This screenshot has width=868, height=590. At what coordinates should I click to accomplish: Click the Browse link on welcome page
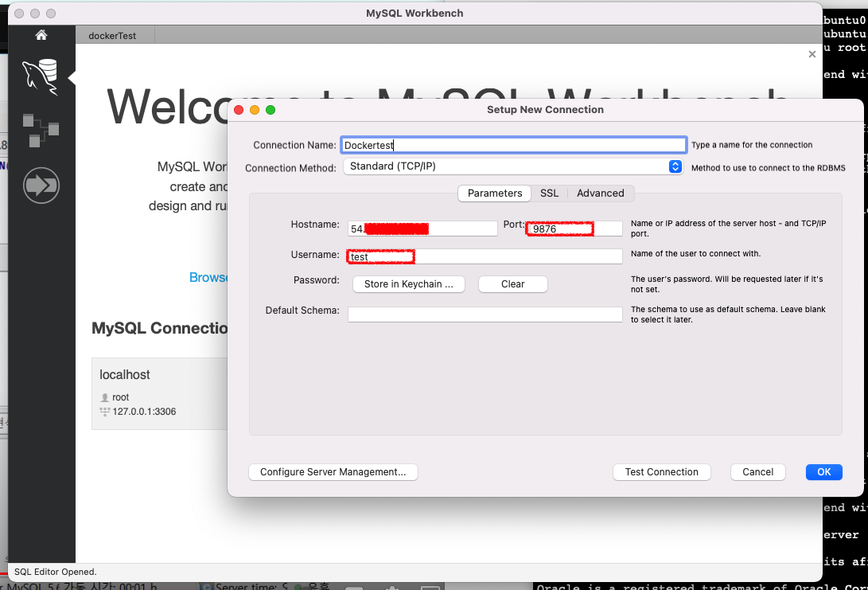(208, 278)
